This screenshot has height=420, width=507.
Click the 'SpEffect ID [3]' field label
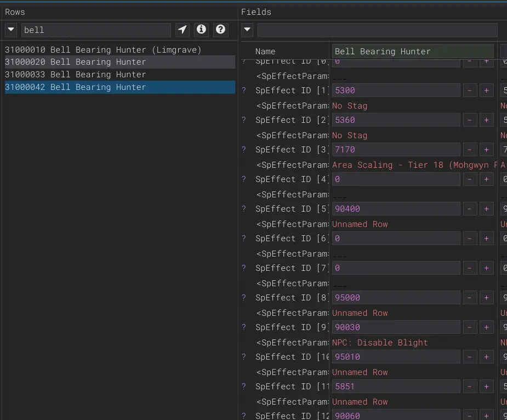click(292, 150)
